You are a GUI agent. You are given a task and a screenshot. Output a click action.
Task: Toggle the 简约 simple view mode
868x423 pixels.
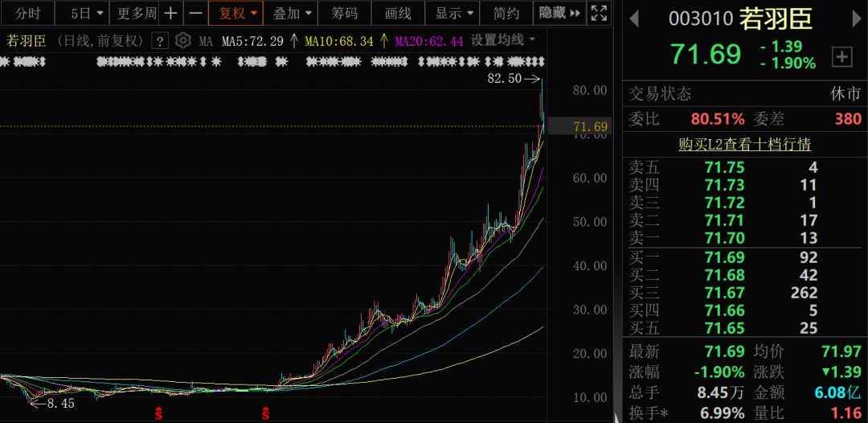click(506, 14)
